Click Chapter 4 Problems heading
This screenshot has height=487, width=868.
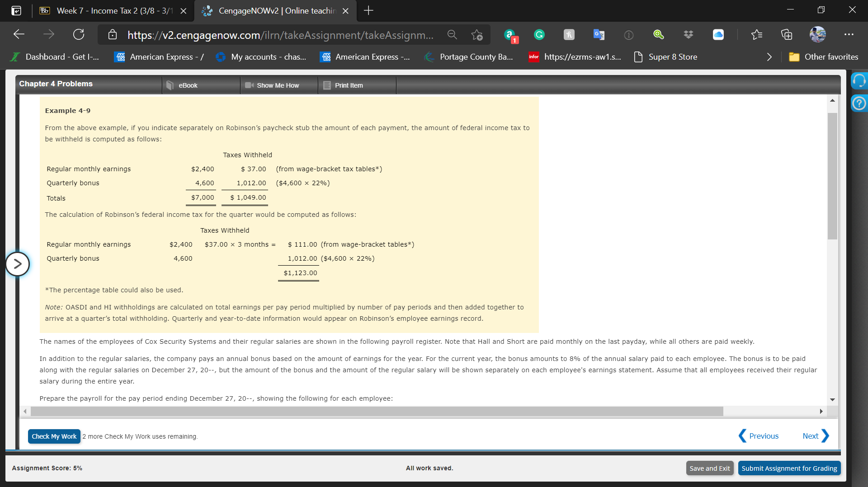pos(56,84)
